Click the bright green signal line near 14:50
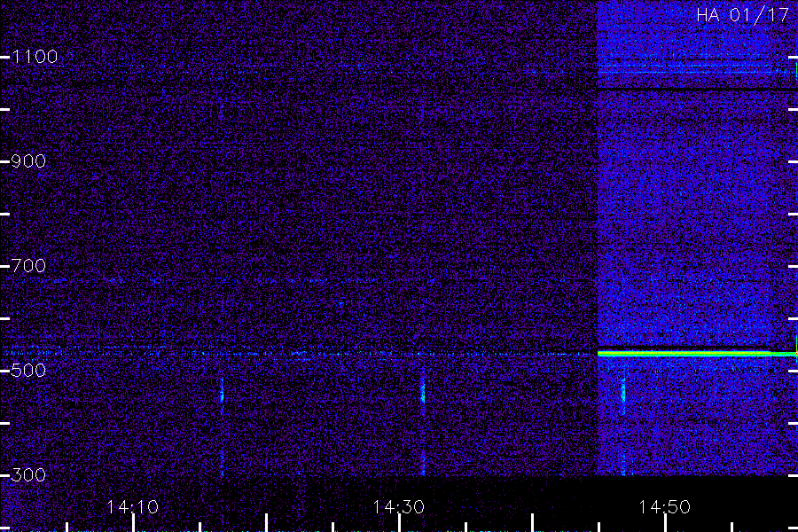Viewport: 798px width, 532px height. tap(697, 353)
